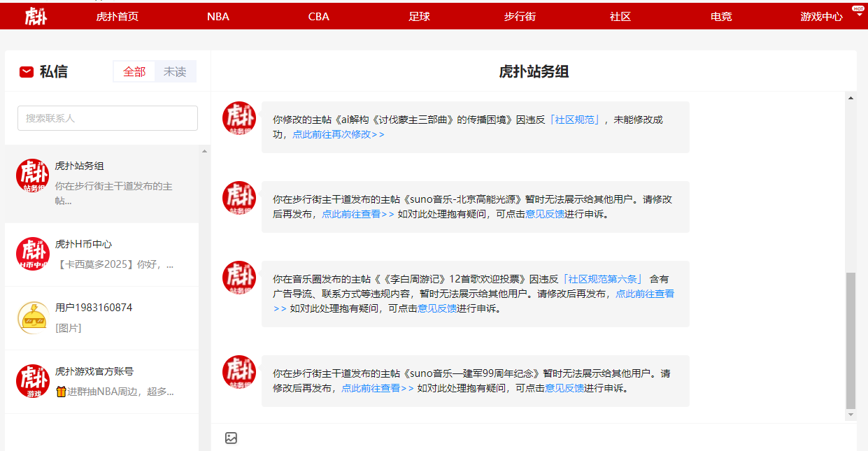Viewport: 868px width, 451px height.
Task: Click sender avatar beside suno音乐-北京高能光源 message
Action: coord(239,197)
